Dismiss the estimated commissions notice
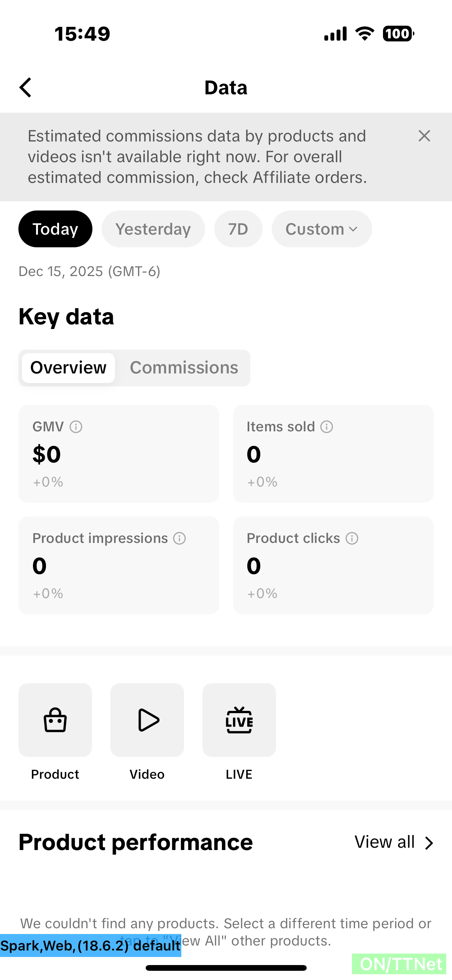Screen dimensions: 452x980 424,136
